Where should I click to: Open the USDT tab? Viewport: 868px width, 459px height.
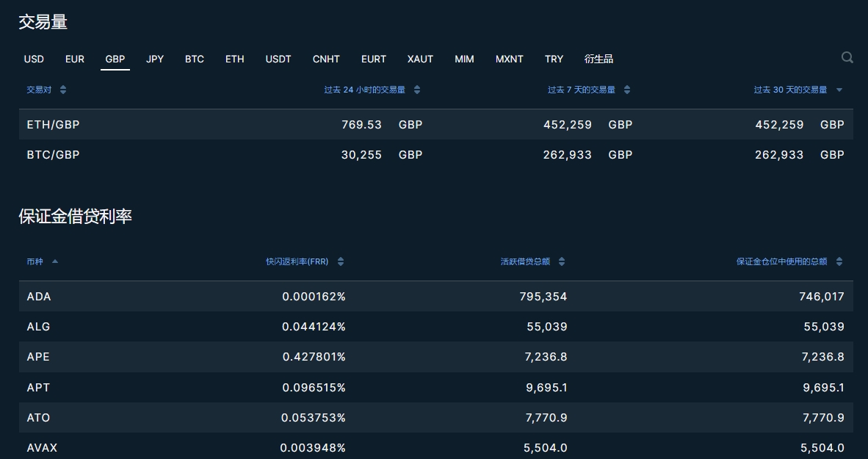(x=278, y=59)
